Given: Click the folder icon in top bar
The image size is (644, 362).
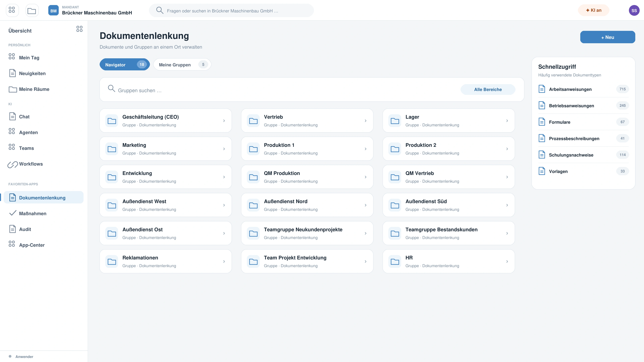Looking at the screenshot, I should (32, 11).
